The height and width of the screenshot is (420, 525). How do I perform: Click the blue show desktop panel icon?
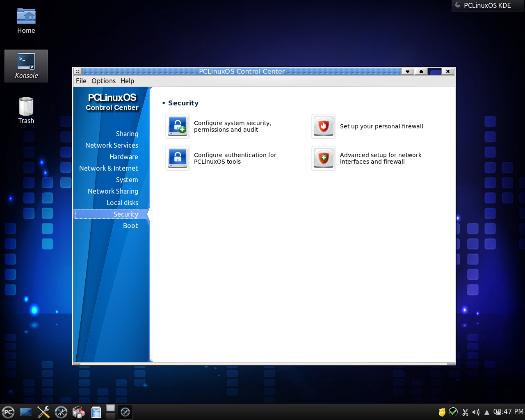point(26,412)
